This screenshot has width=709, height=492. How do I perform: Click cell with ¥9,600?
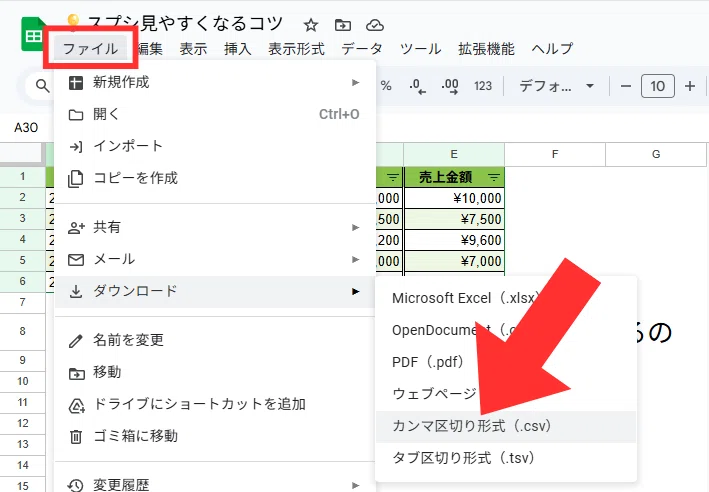[x=454, y=240]
